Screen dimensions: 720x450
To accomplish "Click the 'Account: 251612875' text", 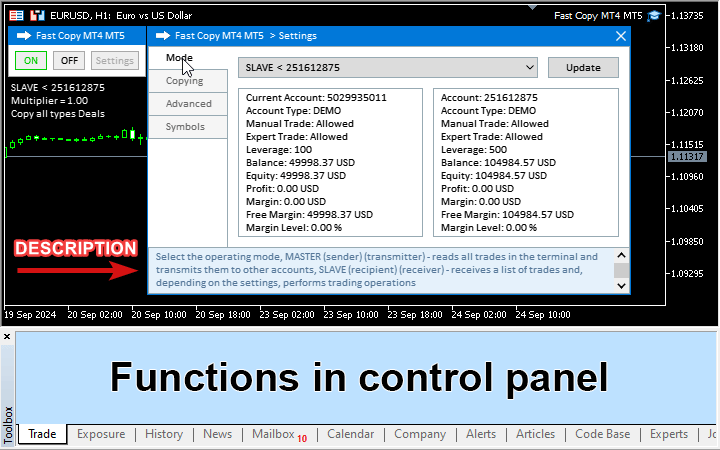I will 489,97.
